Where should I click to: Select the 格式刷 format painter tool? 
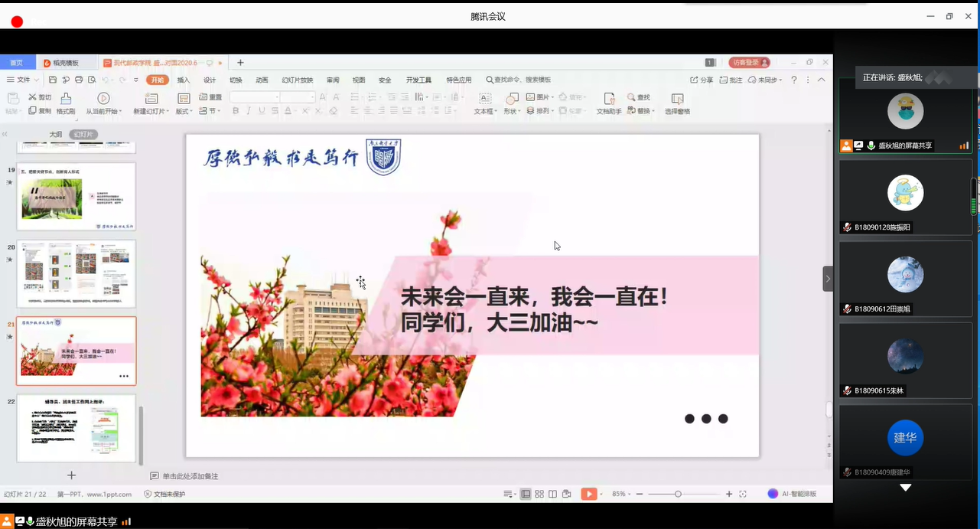pos(66,103)
